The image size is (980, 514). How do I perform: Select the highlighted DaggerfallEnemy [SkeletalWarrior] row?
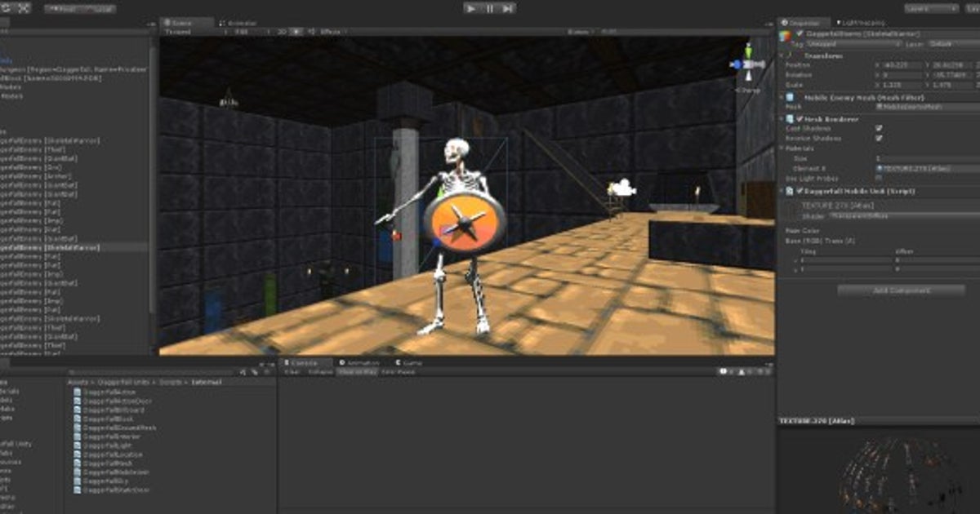[75, 246]
